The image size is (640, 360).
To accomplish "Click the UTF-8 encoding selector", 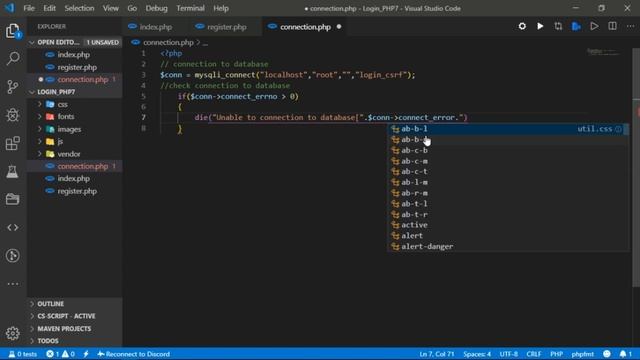I will coord(509,354).
